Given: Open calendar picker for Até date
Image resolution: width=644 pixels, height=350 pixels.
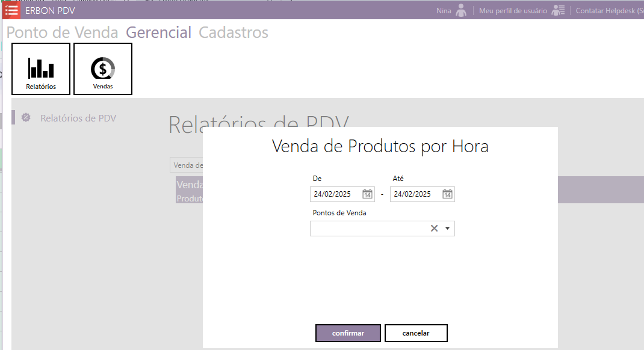Looking at the screenshot, I should coord(447,194).
